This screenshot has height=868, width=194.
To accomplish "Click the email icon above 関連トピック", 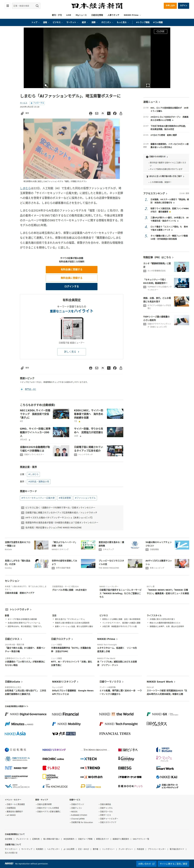I will coord(97,368).
